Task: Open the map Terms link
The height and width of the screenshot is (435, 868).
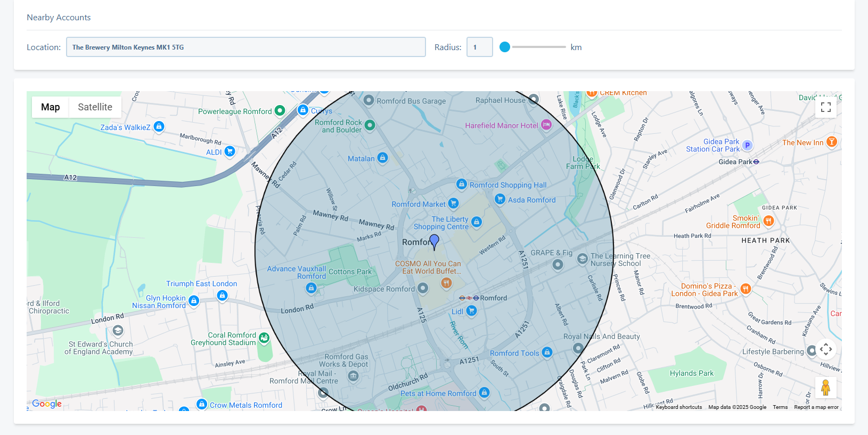Action: coord(780,407)
